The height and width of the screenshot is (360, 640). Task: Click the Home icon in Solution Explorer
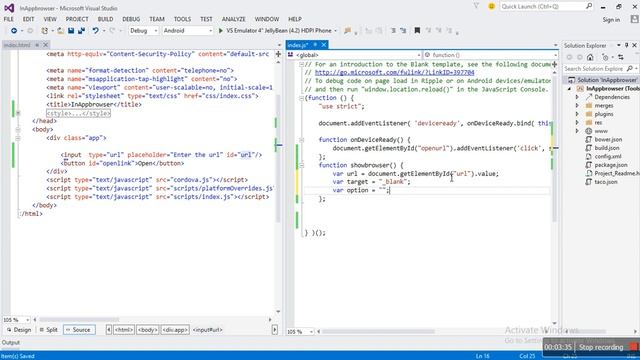590,57
